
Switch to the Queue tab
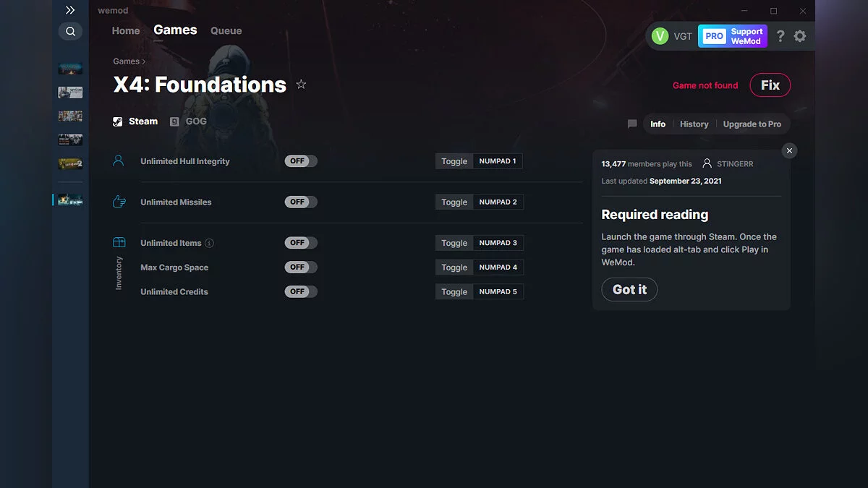point(226,30)
